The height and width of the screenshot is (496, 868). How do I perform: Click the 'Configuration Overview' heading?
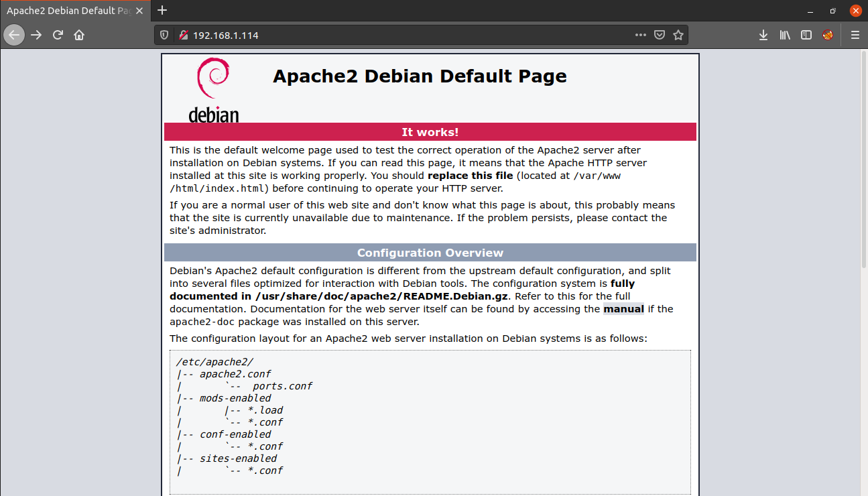[x=430, y=253]
